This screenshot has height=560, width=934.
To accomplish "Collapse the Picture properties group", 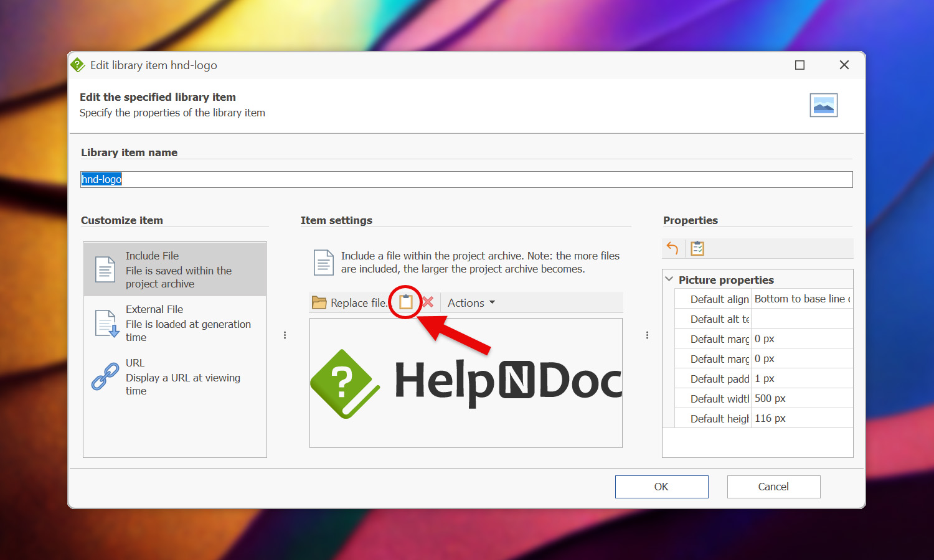I will pyautogui.click(x=669, y=279).
